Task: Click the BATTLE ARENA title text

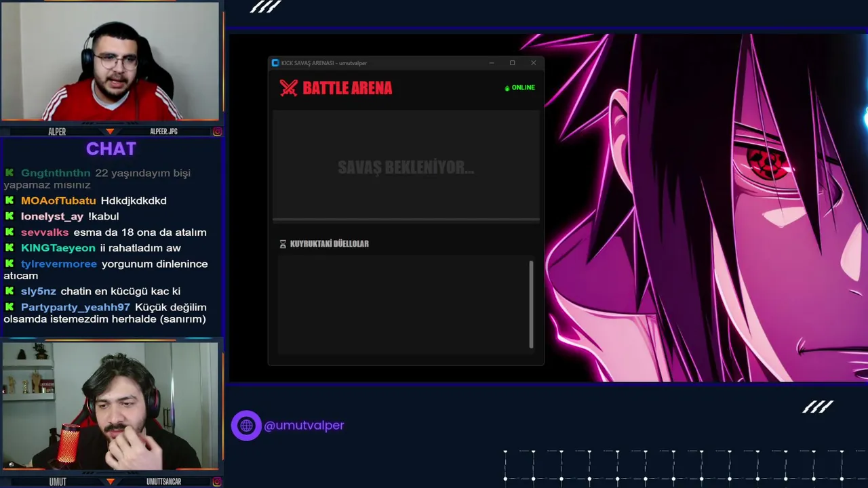Action: coord(347,88)
